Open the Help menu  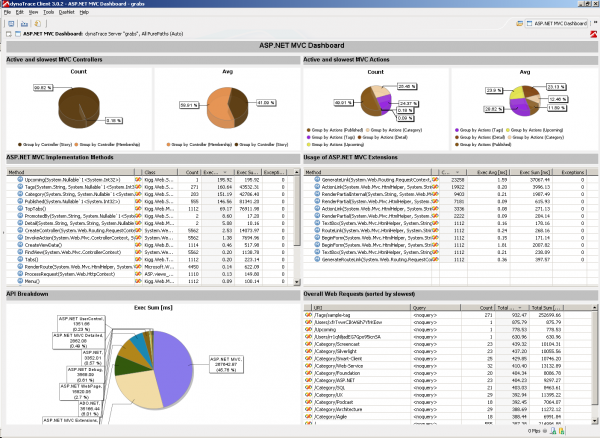[84, 12]
